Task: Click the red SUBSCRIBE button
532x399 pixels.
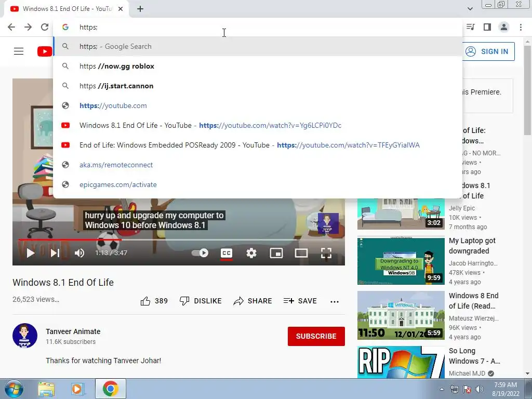Action: [316, 336]
